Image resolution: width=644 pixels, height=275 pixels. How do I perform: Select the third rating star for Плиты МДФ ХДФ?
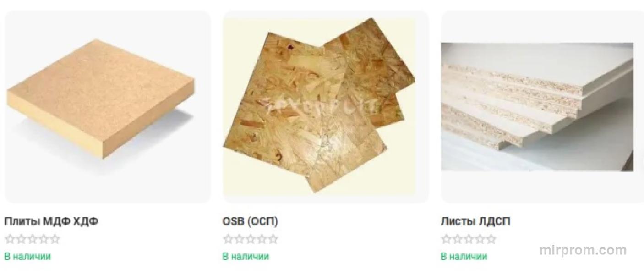pos(32,239)
